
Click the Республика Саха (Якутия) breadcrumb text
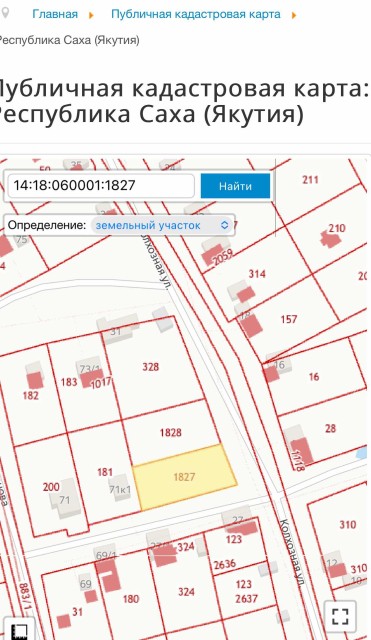click(x=69, y=40)
